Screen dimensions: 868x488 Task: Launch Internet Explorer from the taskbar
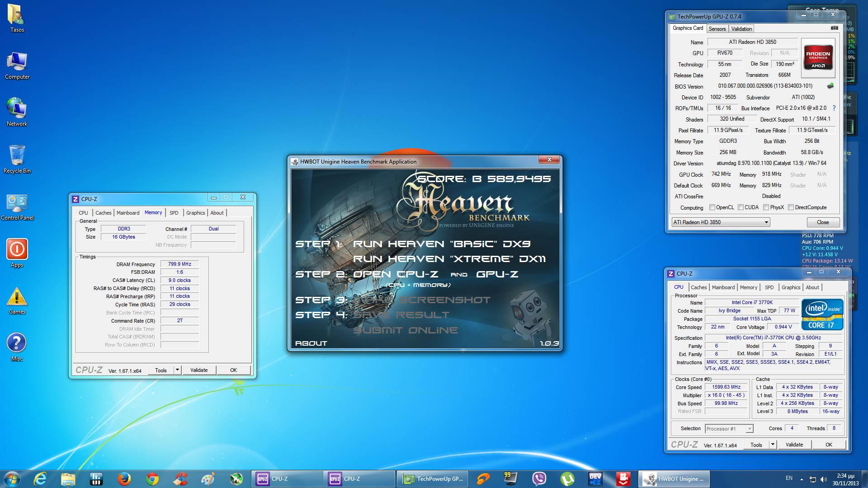point(40,479)
